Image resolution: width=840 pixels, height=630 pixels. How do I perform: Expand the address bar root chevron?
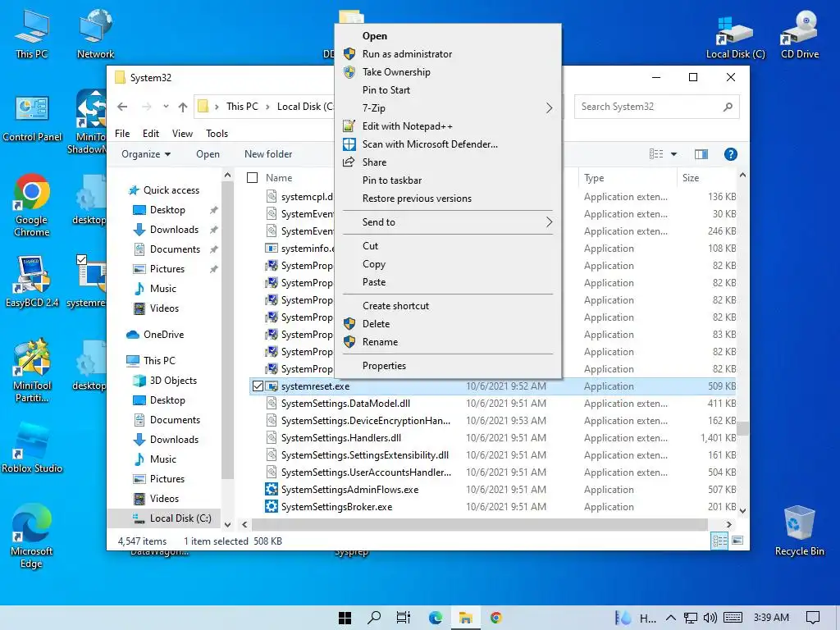(217, 107)
